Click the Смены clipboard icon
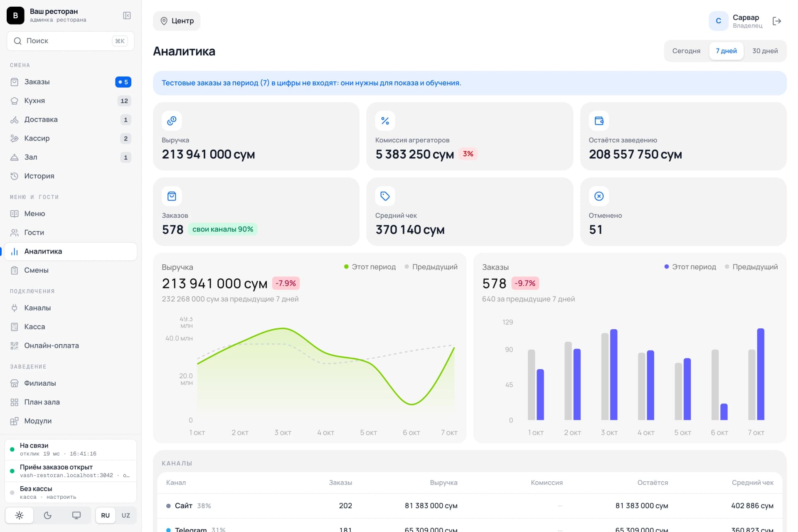This screenshot has height=532, width=798. [x=15, y=270]
